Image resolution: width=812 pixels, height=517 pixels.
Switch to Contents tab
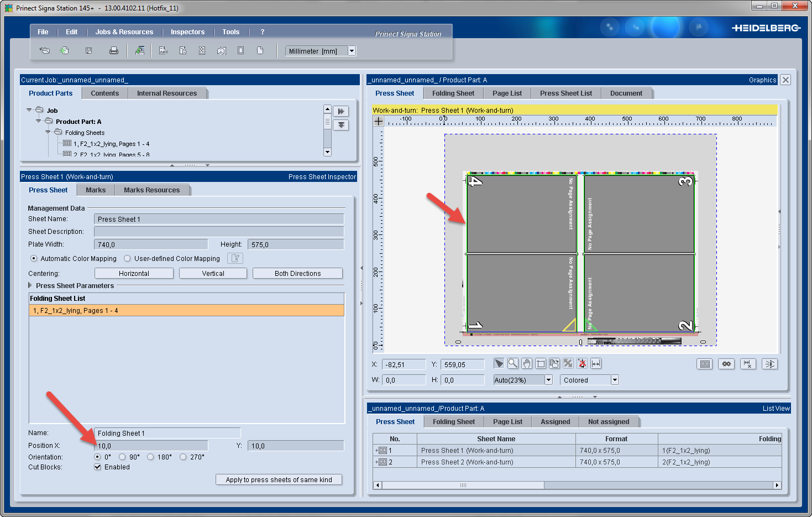coord(105,93)
